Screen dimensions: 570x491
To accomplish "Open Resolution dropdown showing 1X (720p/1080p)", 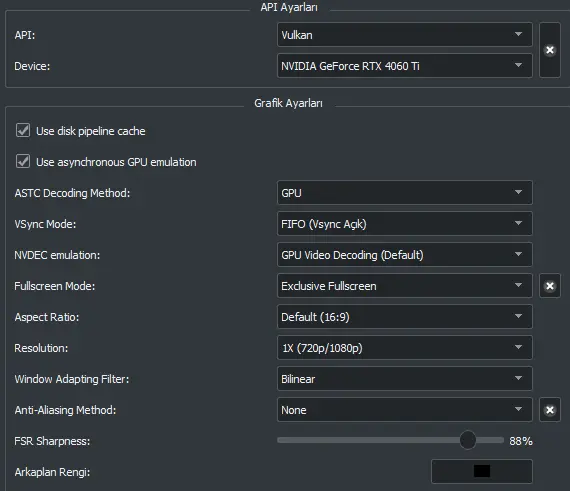I will point(405,348).
